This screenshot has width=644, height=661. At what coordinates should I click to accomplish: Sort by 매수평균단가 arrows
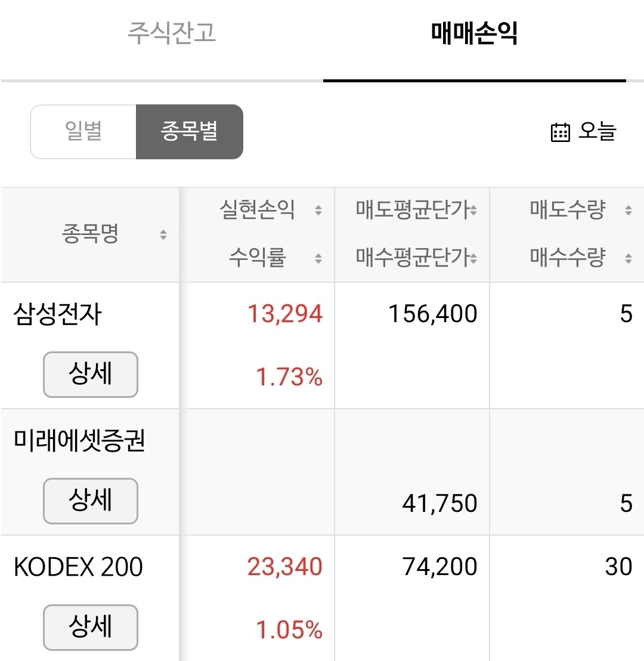tap(473, 259)
